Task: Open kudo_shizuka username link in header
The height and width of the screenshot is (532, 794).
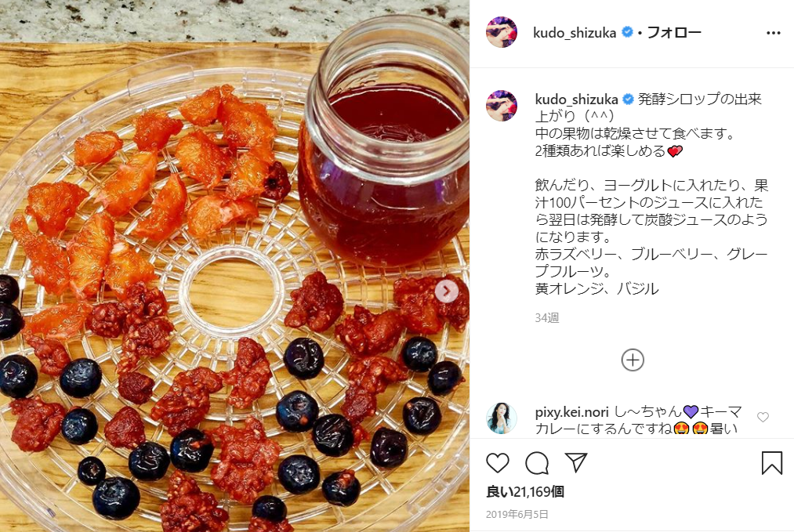Action: pyautogui.click(x=575, y=33)
